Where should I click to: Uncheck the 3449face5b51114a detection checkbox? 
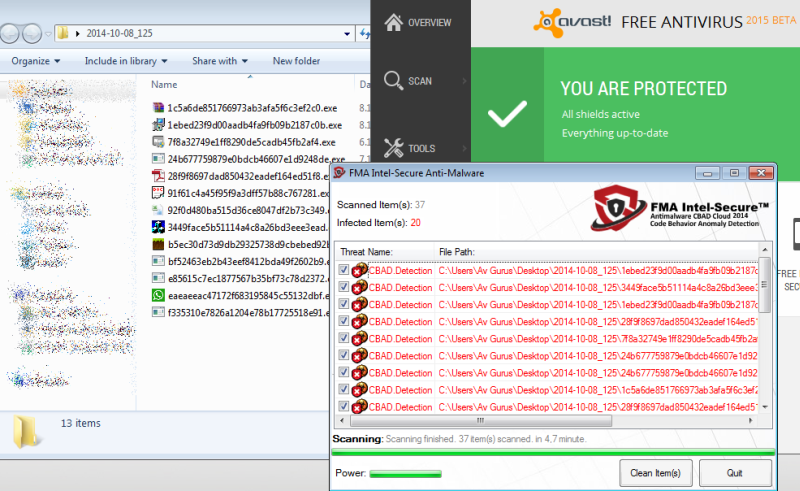tap(343, 287)
